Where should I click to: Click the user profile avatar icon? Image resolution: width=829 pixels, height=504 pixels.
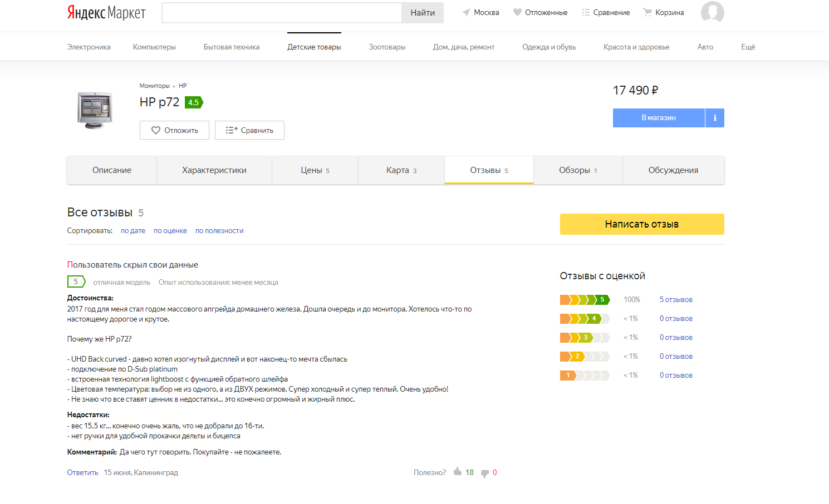[712, 12]
